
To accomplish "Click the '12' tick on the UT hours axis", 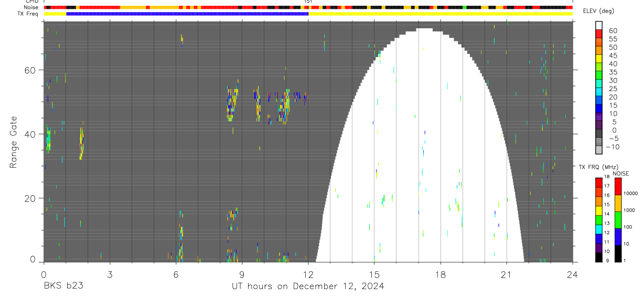I will click(x=308, y=274).
